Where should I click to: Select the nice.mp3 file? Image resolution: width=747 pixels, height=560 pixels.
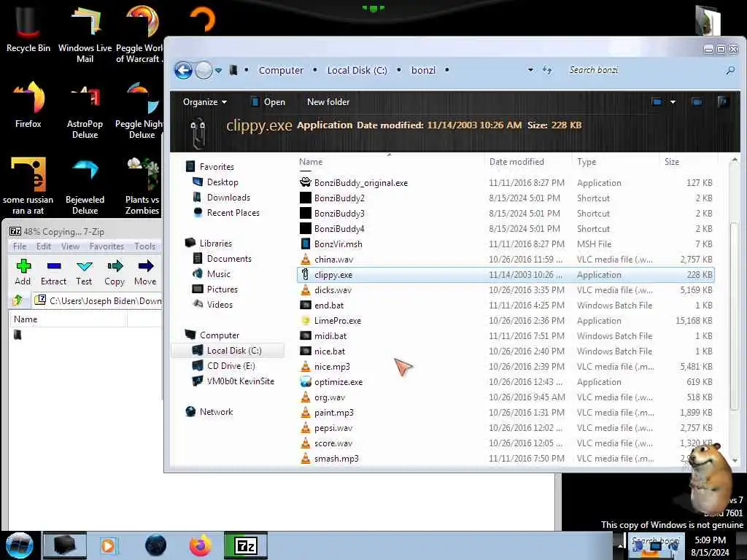(506, 367)
